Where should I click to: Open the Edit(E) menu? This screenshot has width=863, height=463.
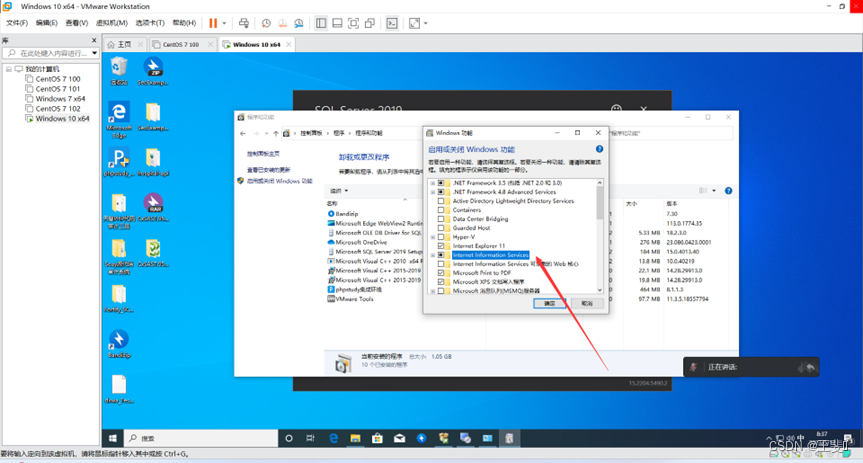46,23
